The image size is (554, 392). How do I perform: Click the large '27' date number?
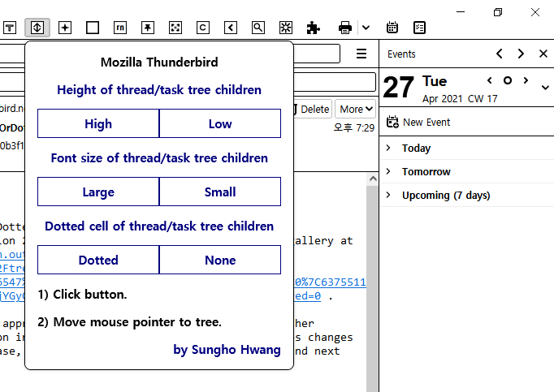coord(398,87)
